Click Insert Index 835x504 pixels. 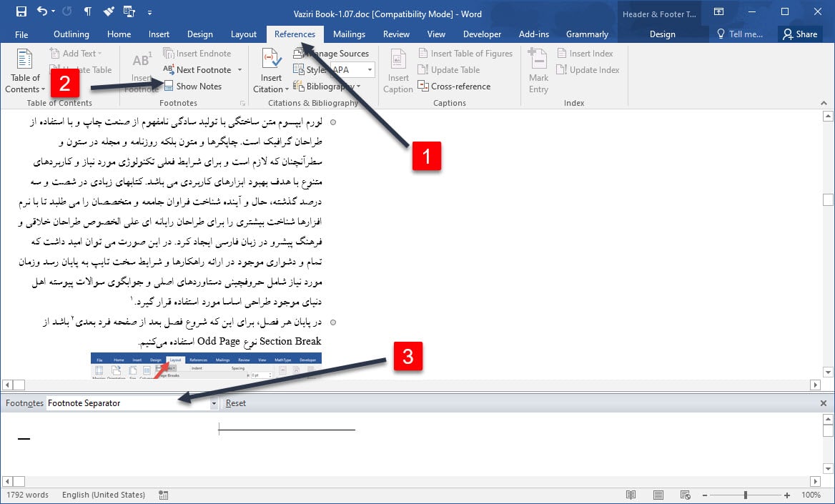[585, 54]
